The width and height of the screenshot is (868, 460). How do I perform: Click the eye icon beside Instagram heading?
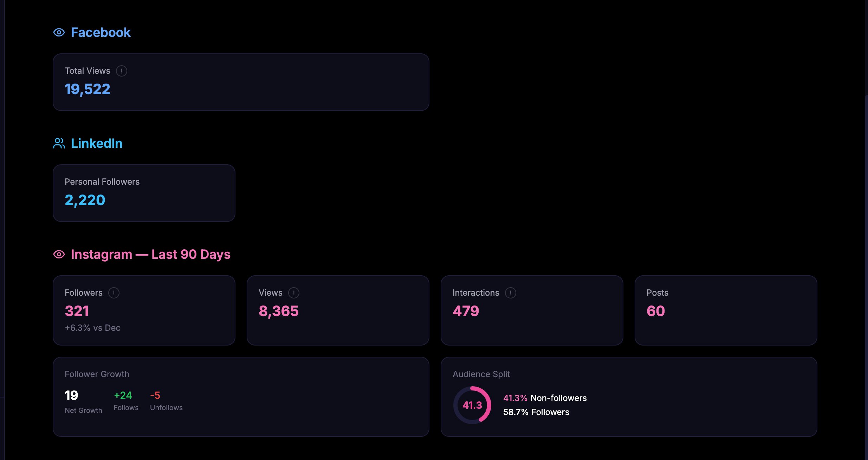59,254
